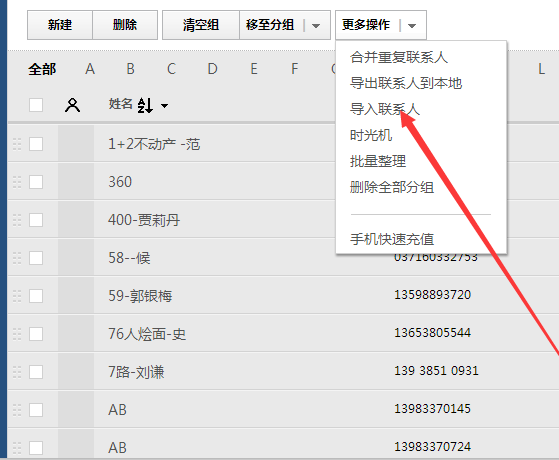The image size is (559, 460).
Task: Check the box for contact 360
Action: point(36,182)
